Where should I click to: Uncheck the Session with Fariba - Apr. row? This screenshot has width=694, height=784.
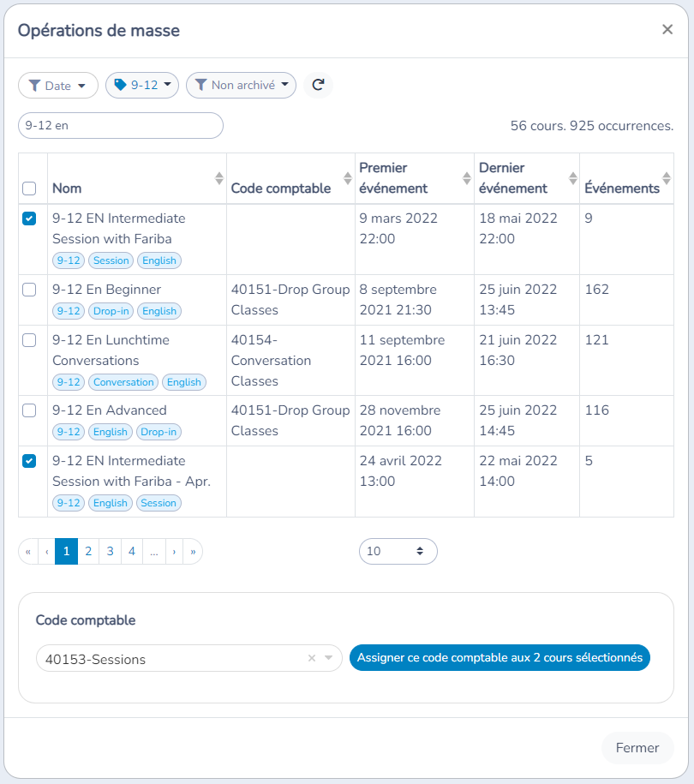[29, 461]
